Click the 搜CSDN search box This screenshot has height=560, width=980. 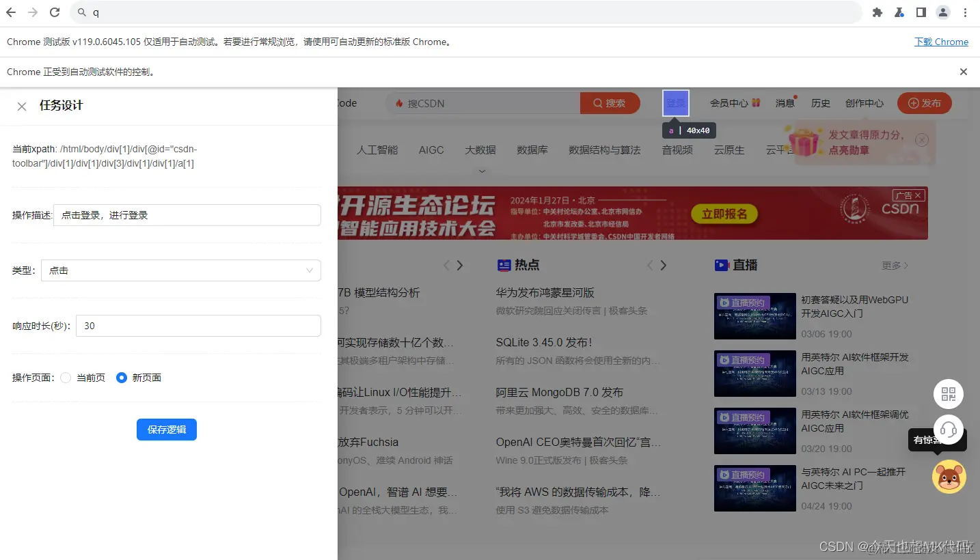pos(483,103)
